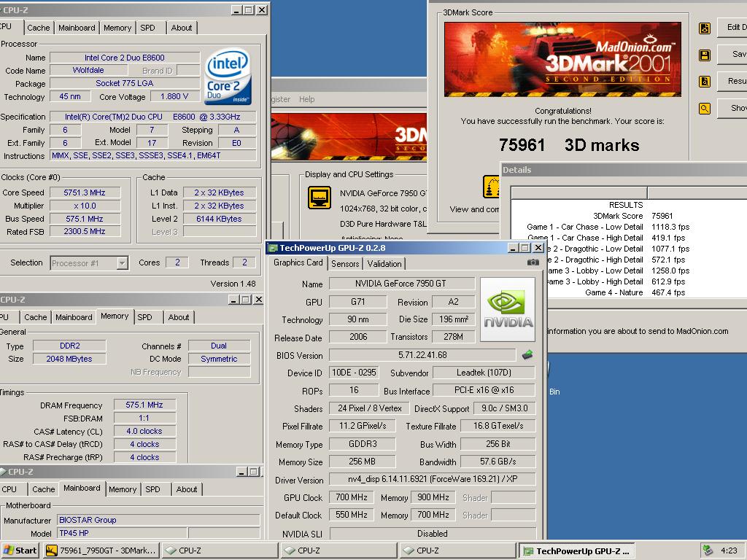Click the GPU-Z title bar icon
747x560 pixels.
tap(273, 248)
